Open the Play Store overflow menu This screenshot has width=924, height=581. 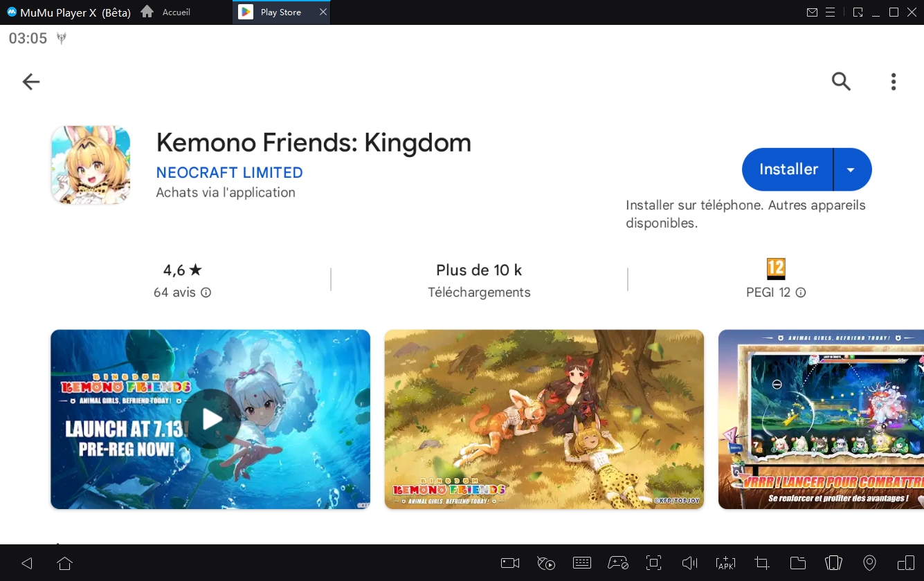[x=893, y=81]
